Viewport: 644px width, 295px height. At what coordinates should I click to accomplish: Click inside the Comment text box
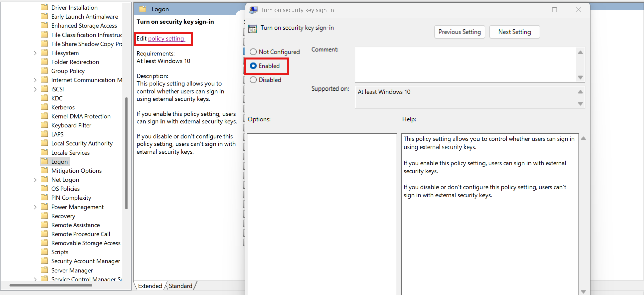coord(465,64)
